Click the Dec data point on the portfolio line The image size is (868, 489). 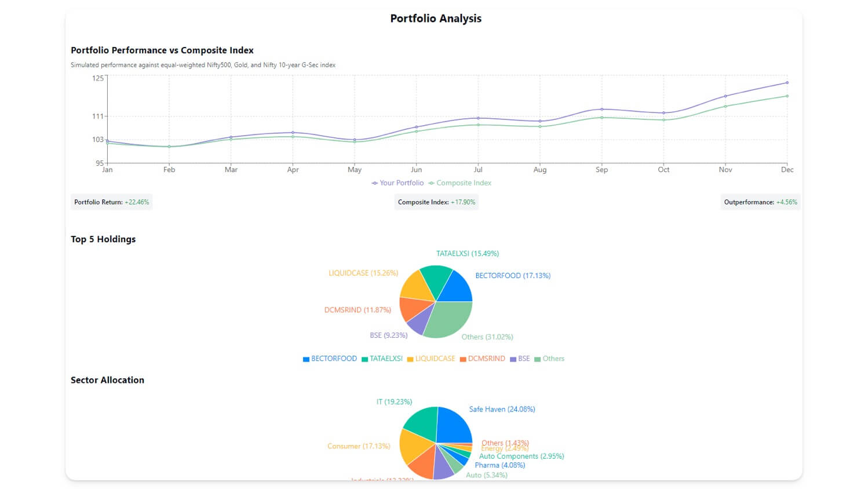point(787,82)
